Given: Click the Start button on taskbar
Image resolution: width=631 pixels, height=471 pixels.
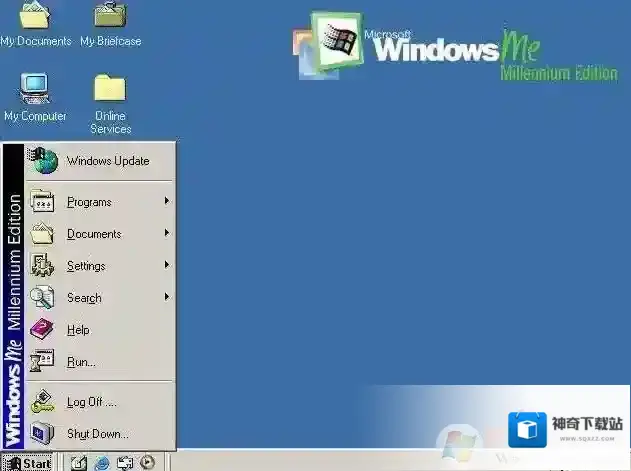Looking at the screenshot, I should click(x=28, y=462).
